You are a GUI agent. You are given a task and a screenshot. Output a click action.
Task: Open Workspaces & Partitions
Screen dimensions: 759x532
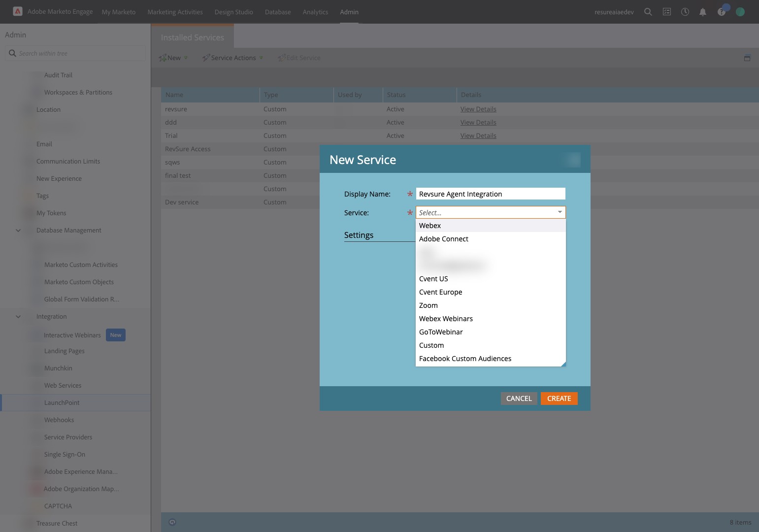click(78, 92)
